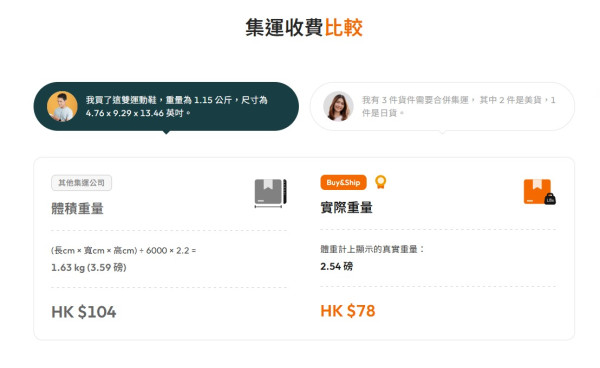Click the orange HK $78 price
Image resolution: width=600 pixels, height=368 pixels.
[348, 311]
